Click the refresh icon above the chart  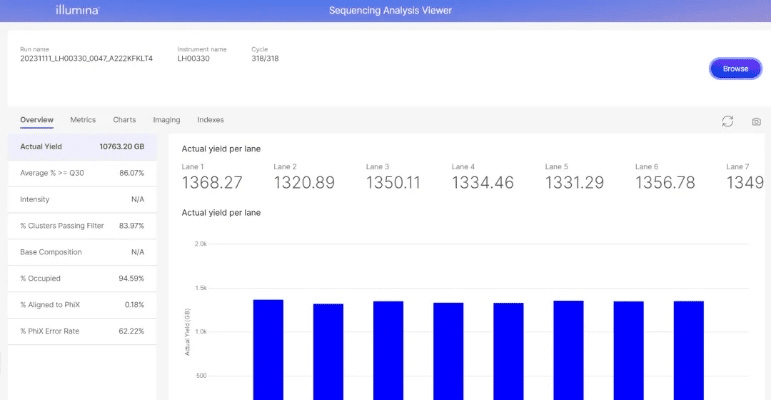727,121
